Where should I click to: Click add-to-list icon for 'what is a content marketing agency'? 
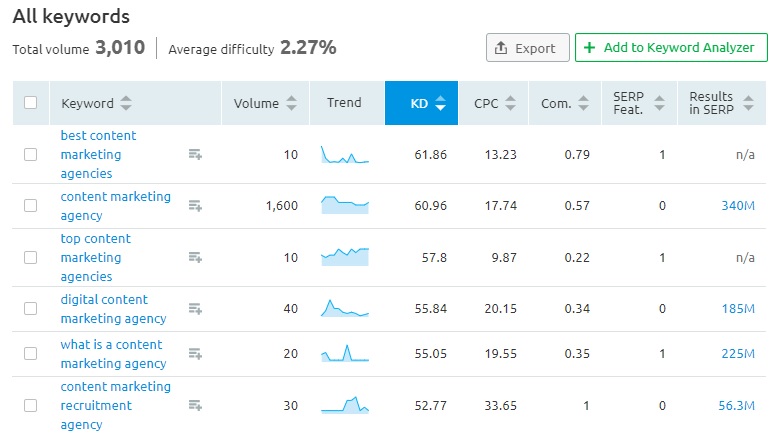tap(195, 354)
